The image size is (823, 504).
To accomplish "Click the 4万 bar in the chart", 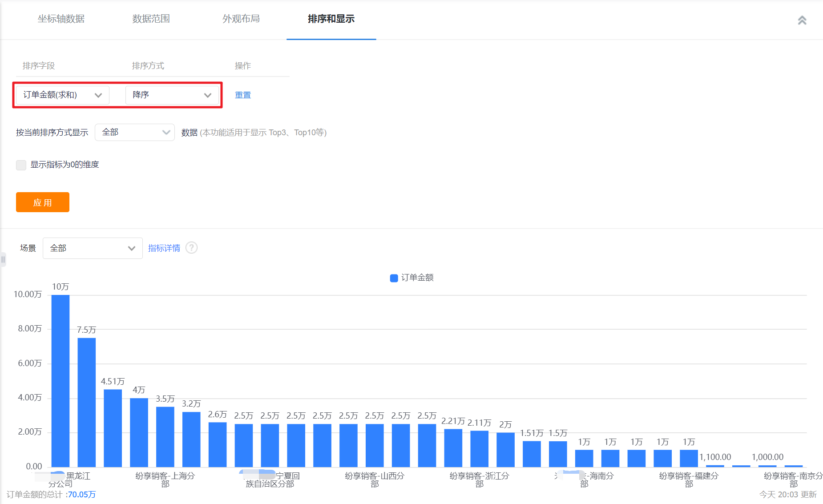I will pyautogui.click(x=139, y=432).
